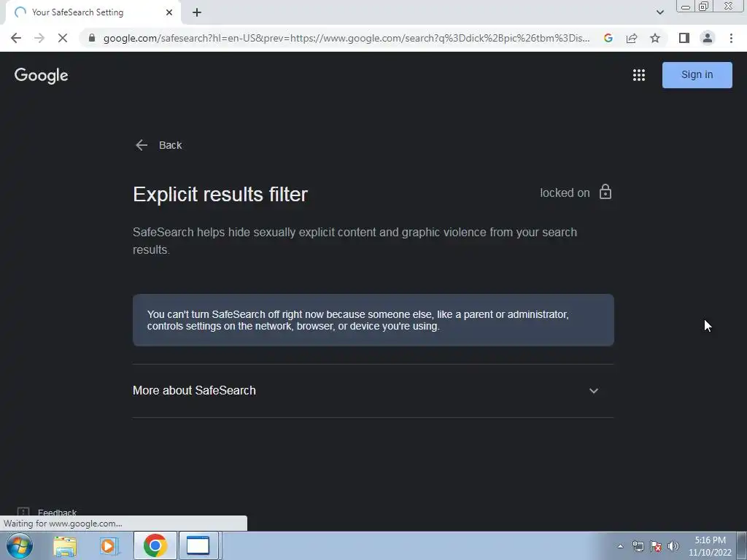
Task: Click the volume speaker icon
Action: click(673, 546)
